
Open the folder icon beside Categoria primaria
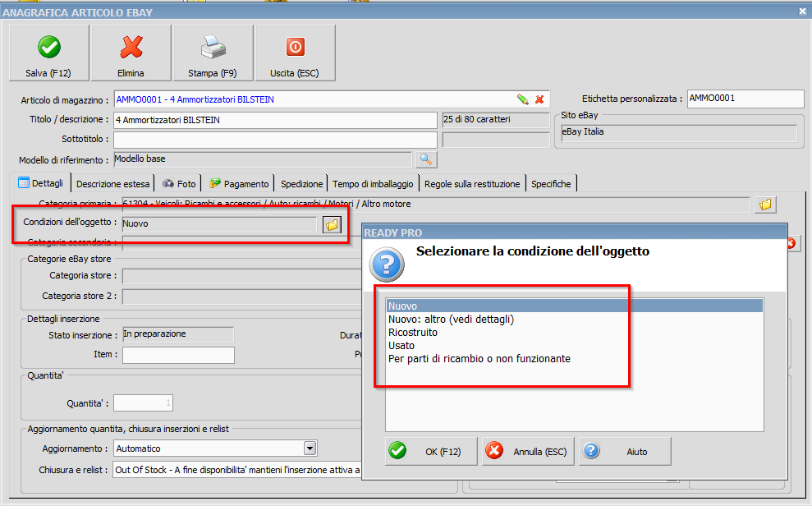[x=765, y=205]
